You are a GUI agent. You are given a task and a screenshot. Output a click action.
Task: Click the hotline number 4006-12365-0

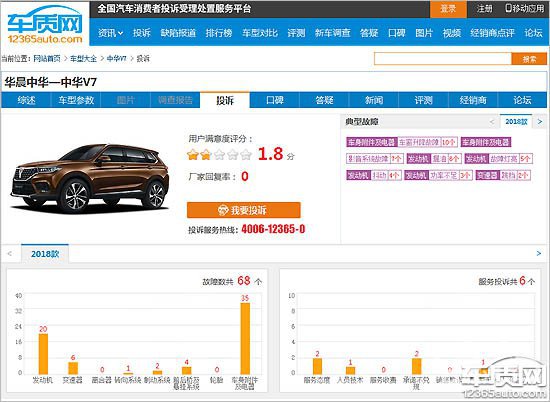click(273, 229)
